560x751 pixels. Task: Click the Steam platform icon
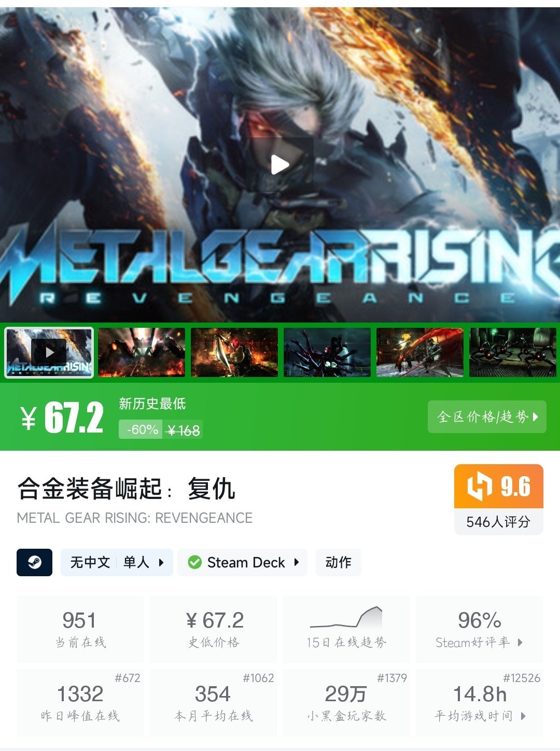[x=35, y=562]
